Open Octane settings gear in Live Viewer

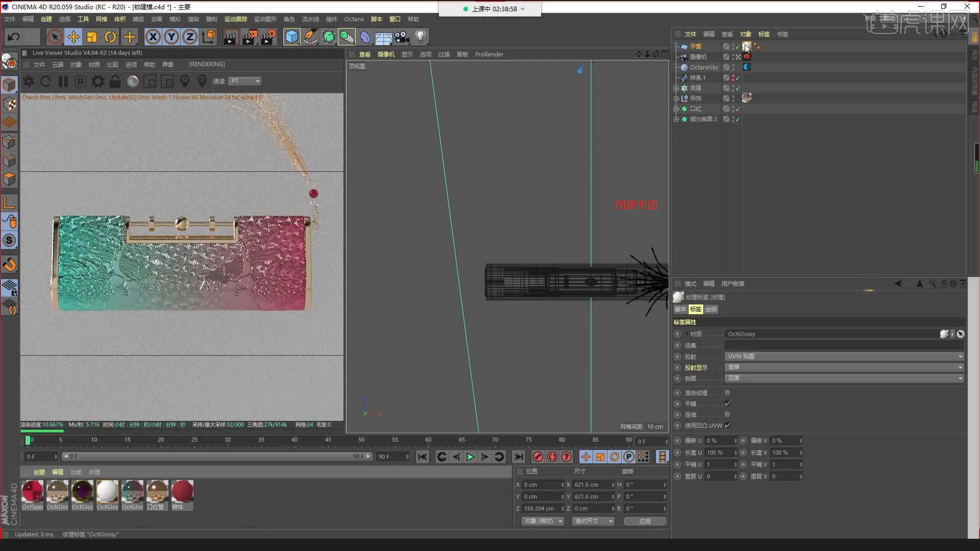pos(98,81)
